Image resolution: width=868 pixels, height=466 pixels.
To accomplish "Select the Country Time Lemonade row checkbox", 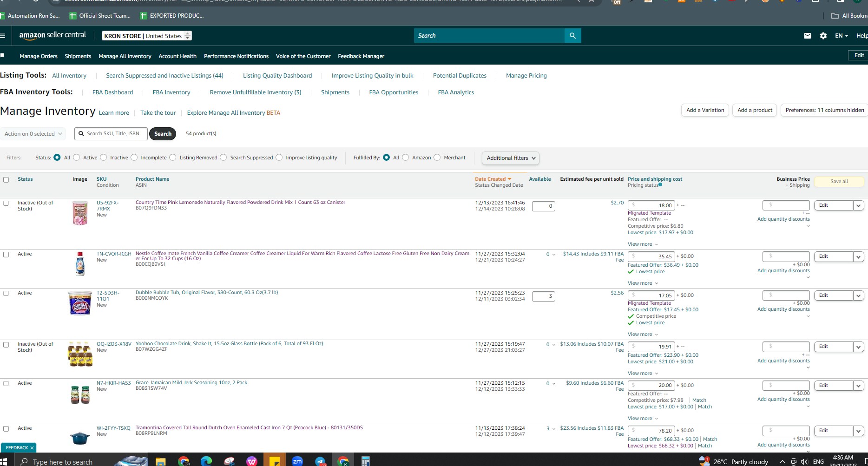I will coord(6,203).
